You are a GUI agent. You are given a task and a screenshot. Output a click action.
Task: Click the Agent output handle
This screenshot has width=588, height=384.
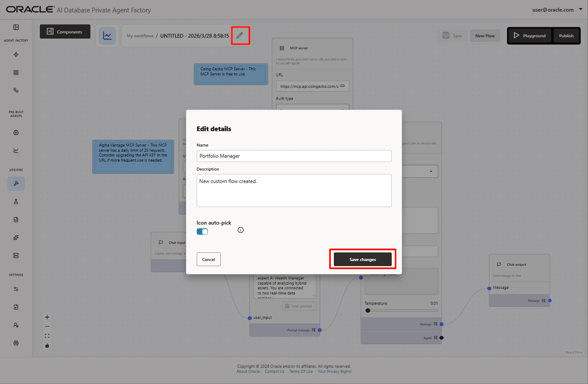pos(441,338)
